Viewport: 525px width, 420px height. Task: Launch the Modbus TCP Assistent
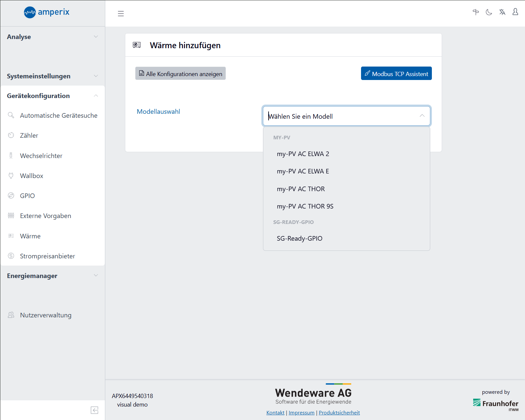[x=396, y=74]
